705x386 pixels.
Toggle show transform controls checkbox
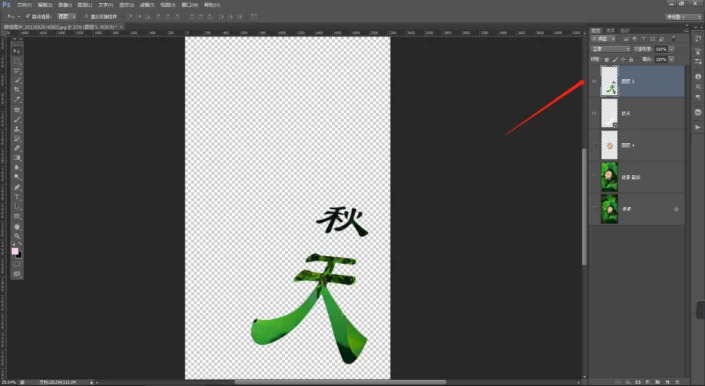tap(86, 16)
